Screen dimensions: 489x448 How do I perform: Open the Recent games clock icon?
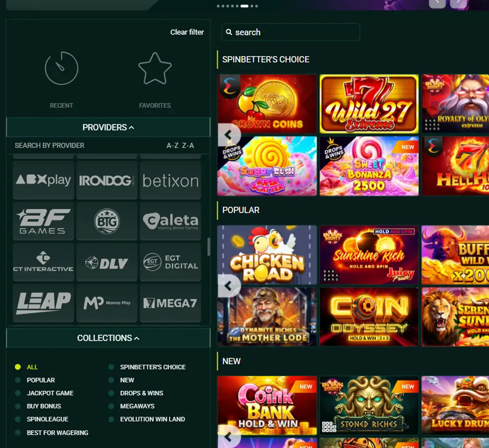(x=62, y=68)
